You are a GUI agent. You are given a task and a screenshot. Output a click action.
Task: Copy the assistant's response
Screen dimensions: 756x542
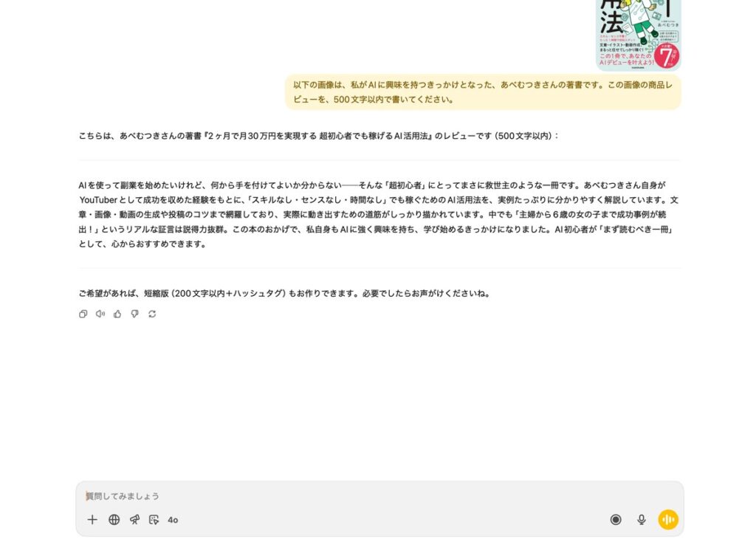83,314
